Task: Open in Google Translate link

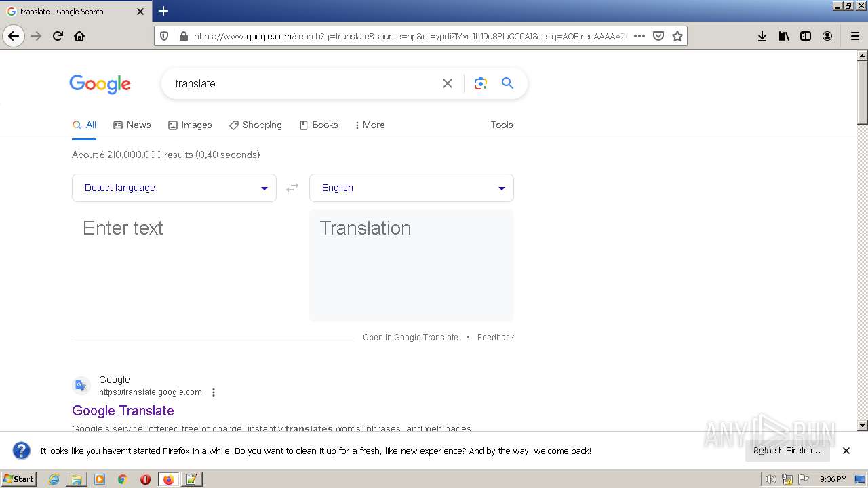Action: tap(410, 338)
